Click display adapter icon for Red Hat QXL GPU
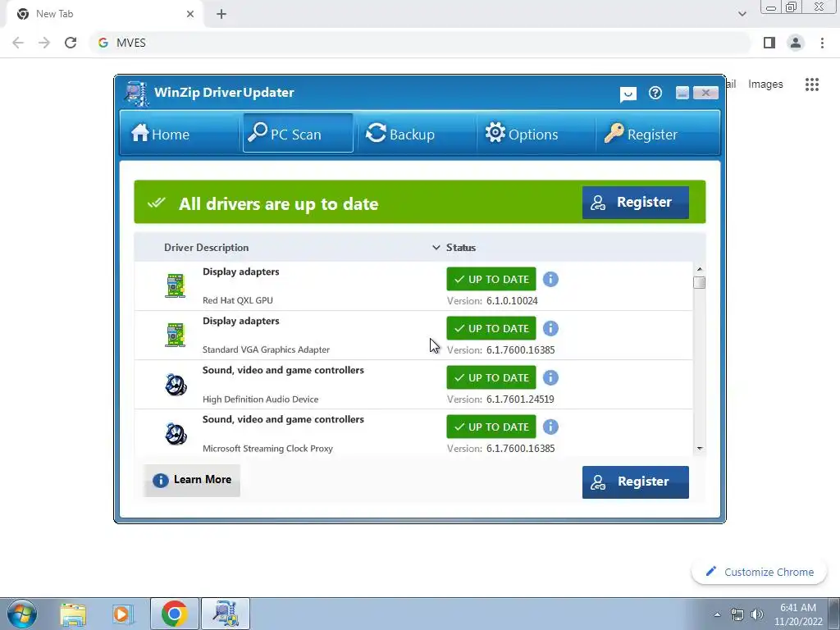The height and width of the screenshot is (630, 840). pos(176,285)
